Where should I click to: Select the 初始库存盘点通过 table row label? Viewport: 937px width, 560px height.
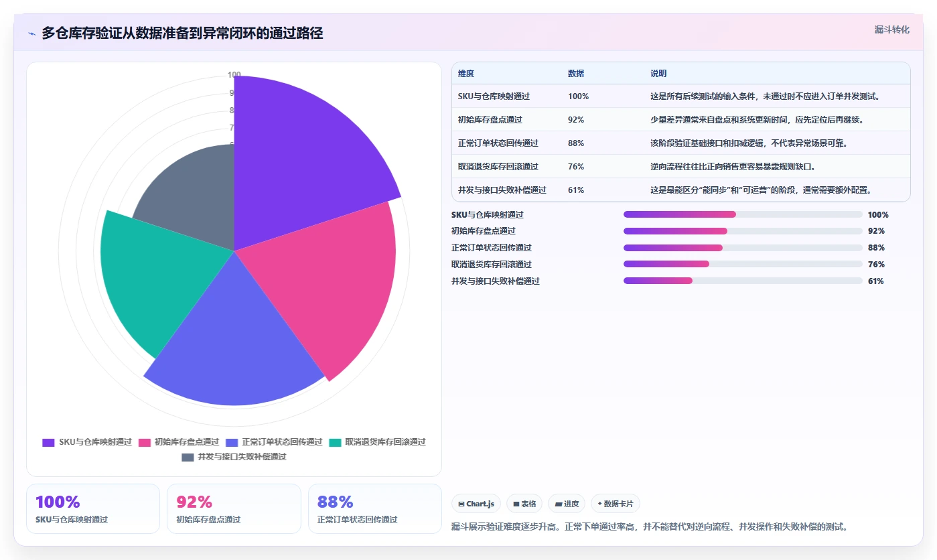[490, 120]
